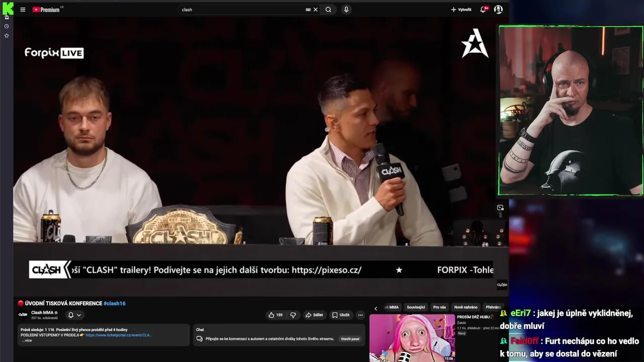Open the YouTube hamburger guide menu
Viewport: 644px width, 362px height.
[x=23, y=10]
